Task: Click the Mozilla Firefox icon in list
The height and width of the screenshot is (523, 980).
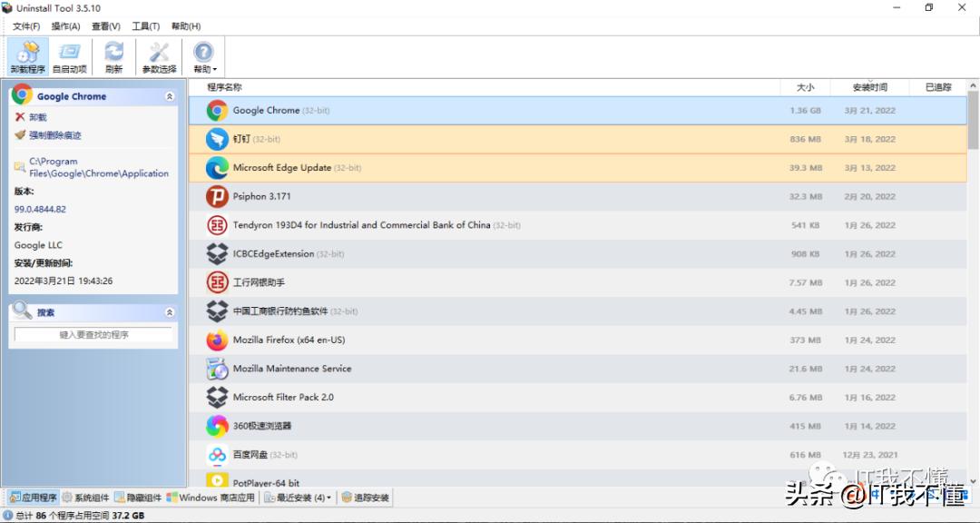Action: click(217, 340)
